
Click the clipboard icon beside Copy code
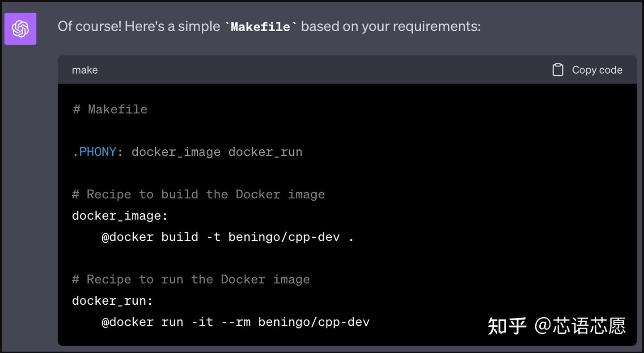[558, 70]
